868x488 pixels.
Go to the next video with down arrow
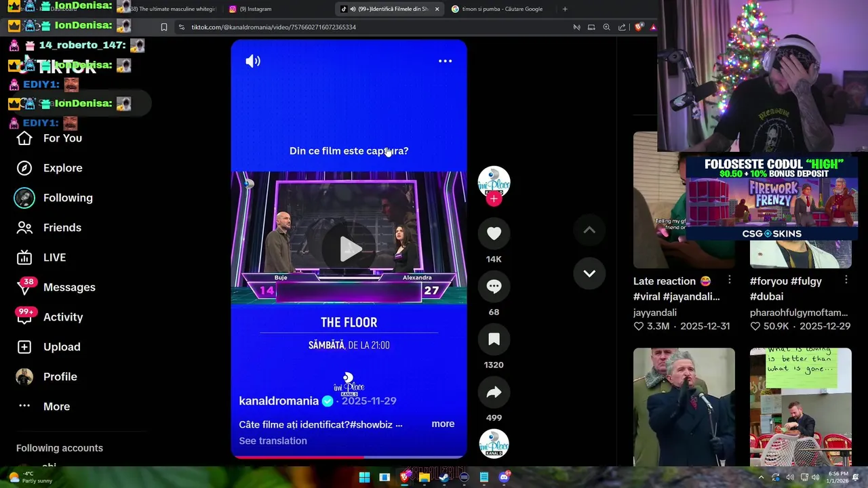(x=589, y=274)
